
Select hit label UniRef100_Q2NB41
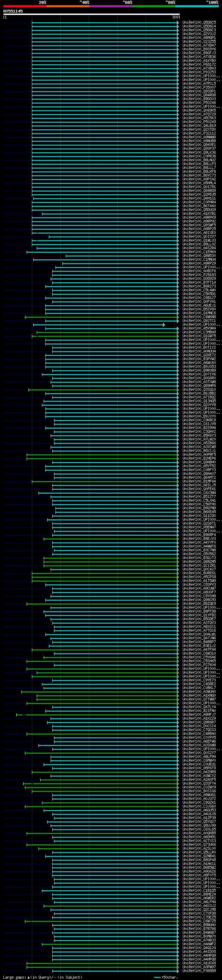[199, 856]
